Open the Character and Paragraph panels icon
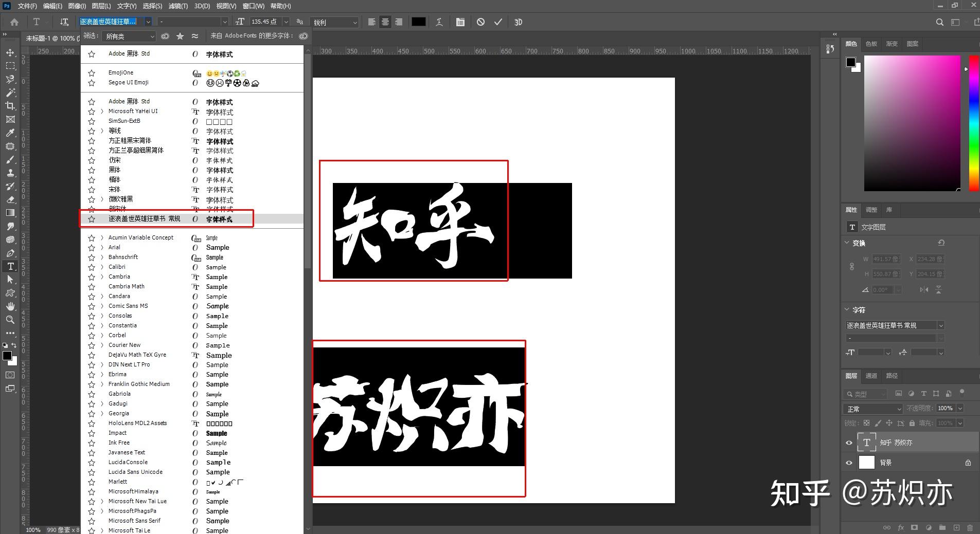The width and height of the screenshot is (980, 534). coord(460,22)
